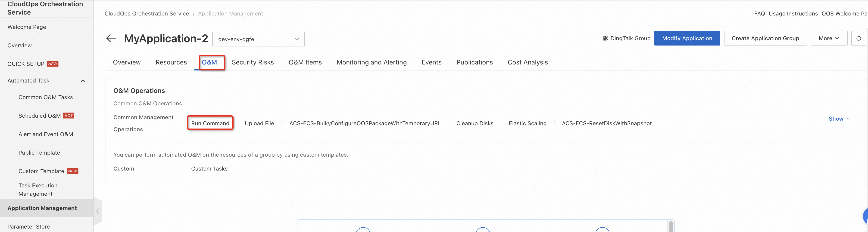Open the Publications tab
Viewport: 868px width, 232px height.
(475, 62)
